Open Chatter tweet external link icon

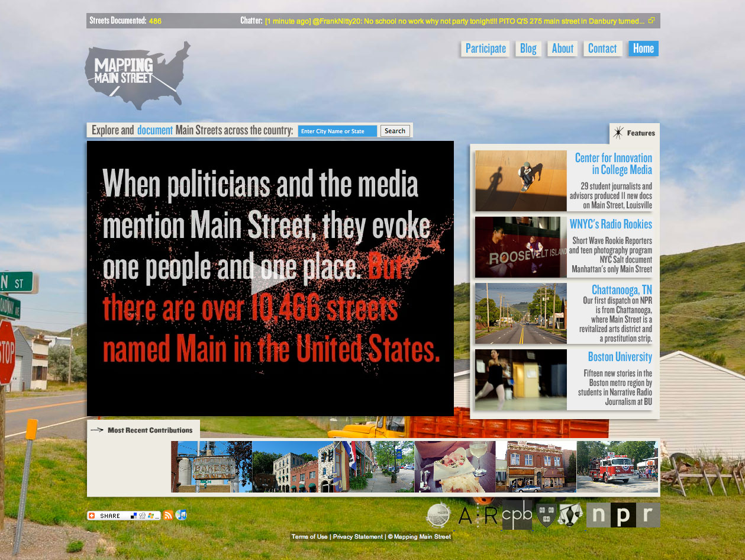(x=652, y=21)
